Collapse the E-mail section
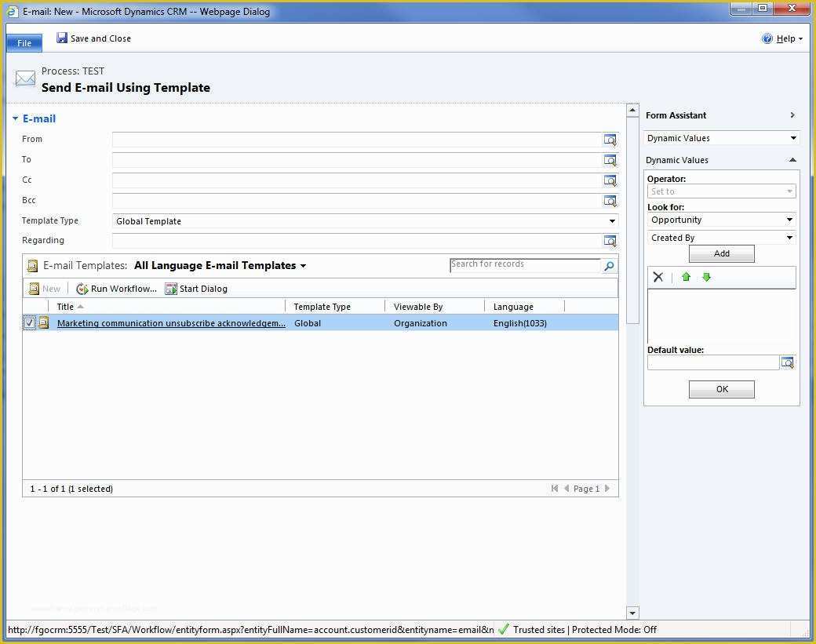Viewport: 816px width, 644px height. [15, 118]
